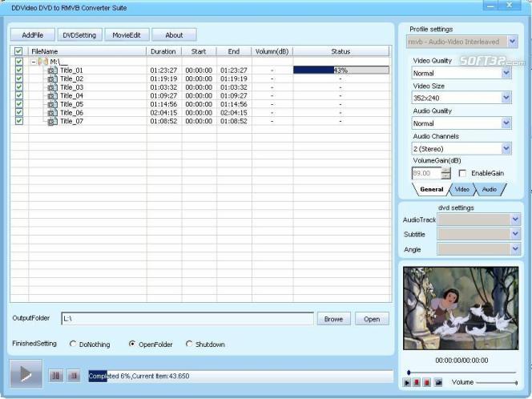The width and height of the screenshot is (532, 399).
Task: Click the OutputFolder path field
Action: pyautogui.click(x=187, y=319)
